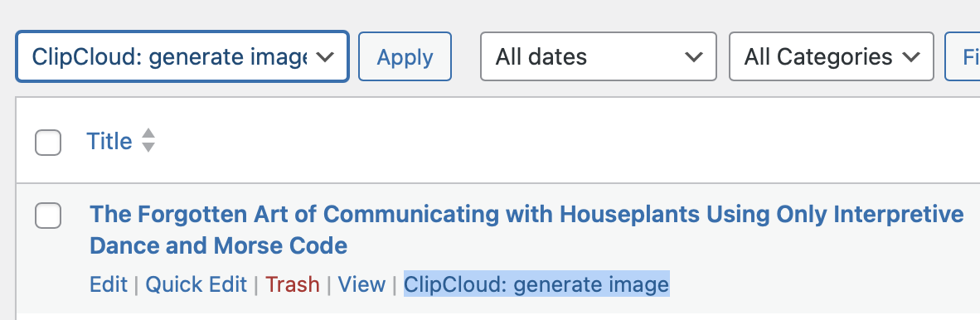Viewport: 980px width, 320px height.
Task: Click the chevron on the bulk actions select
Action: coord(324,57)
